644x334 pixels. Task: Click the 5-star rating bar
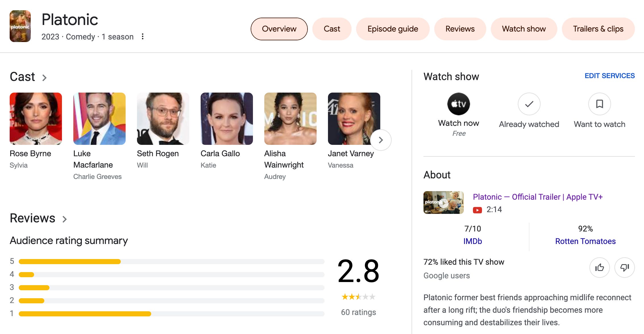coord(171,262)
